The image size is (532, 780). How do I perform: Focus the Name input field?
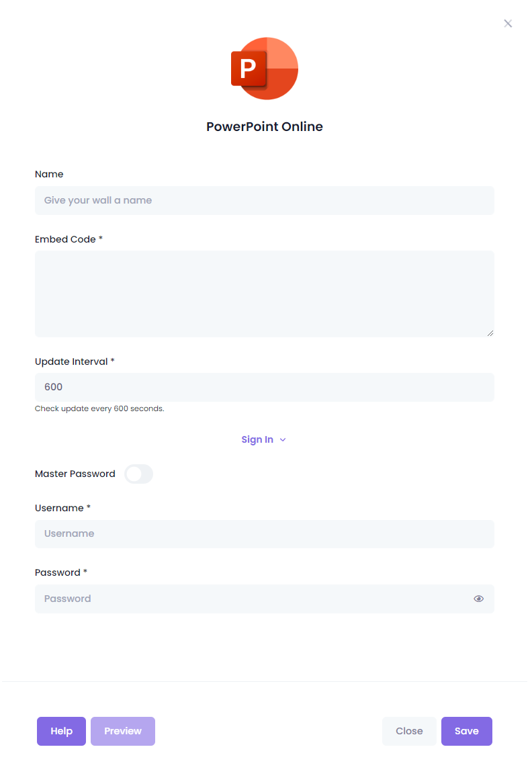[265, 200]
